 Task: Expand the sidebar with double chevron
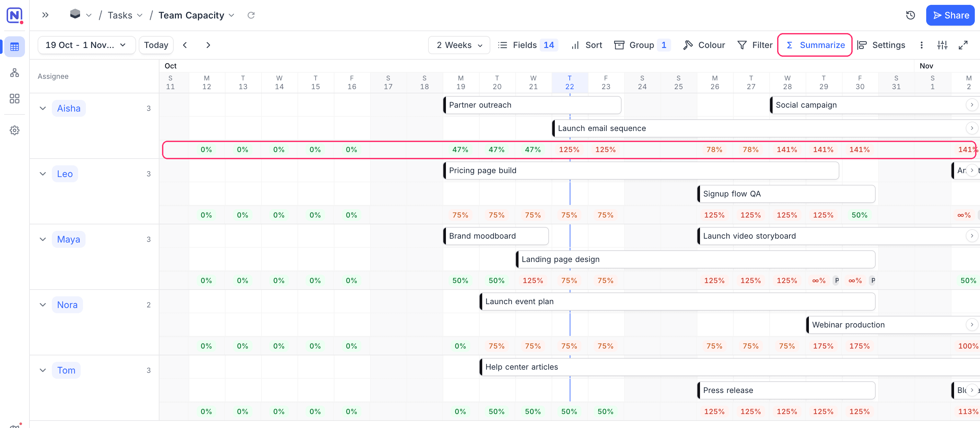point(45,15)
